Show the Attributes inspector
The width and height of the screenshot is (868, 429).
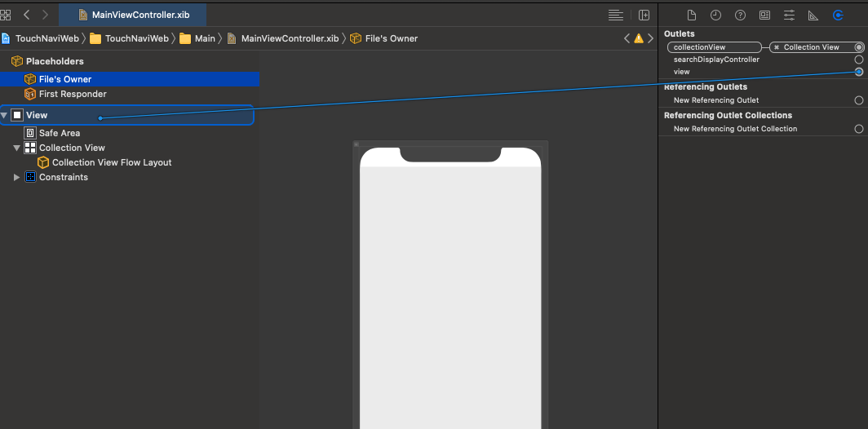[789, 15]
